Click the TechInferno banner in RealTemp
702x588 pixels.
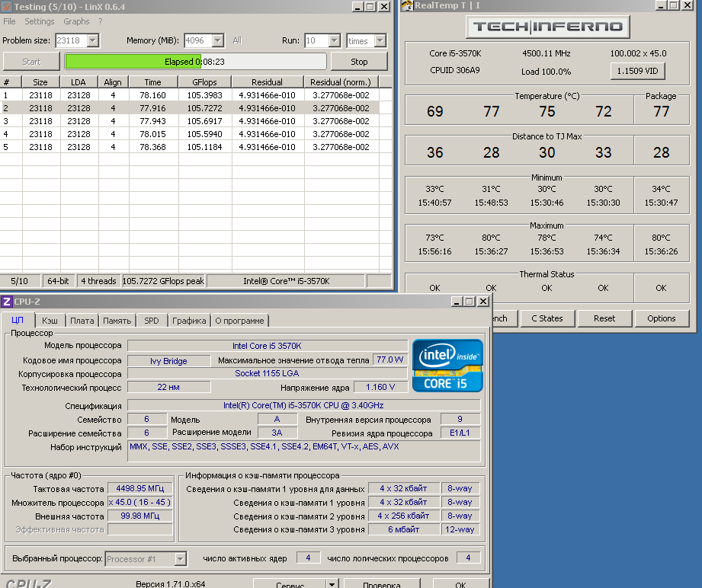(548, 27)
